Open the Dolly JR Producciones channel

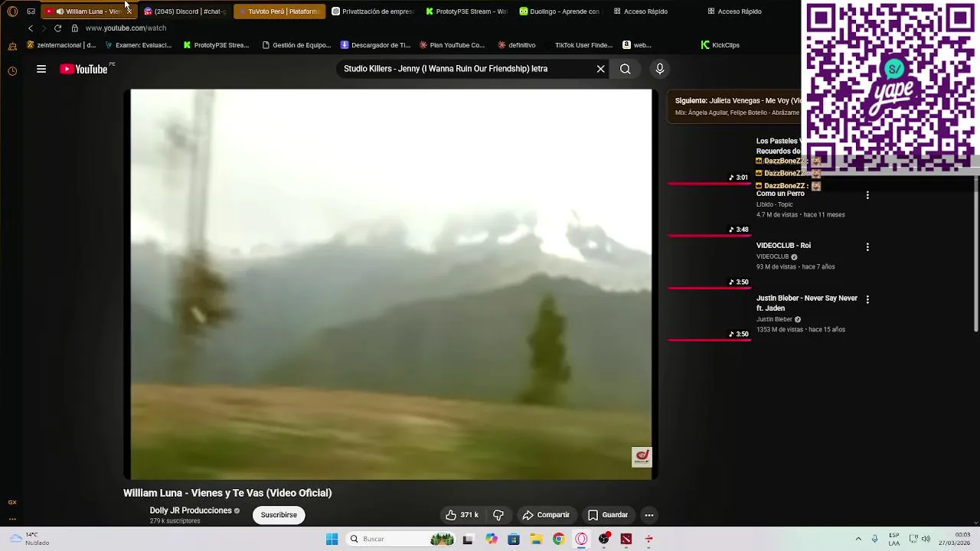[x=191, y=510]
